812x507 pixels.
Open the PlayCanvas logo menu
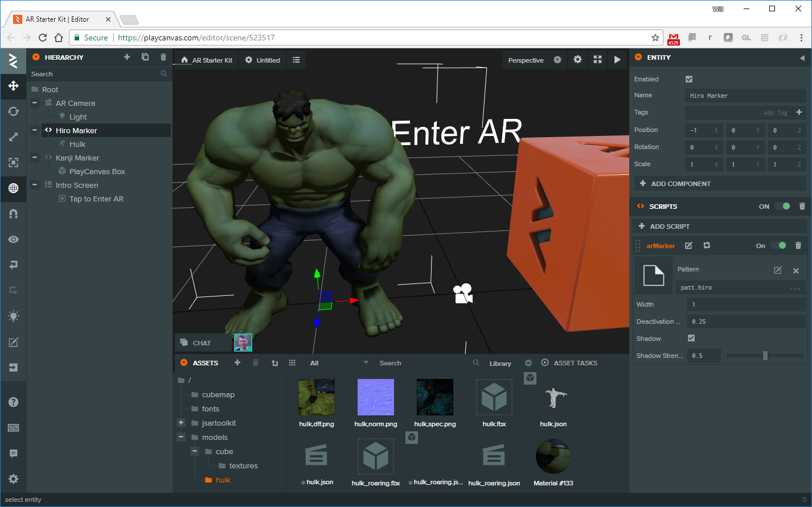[13, 60]
